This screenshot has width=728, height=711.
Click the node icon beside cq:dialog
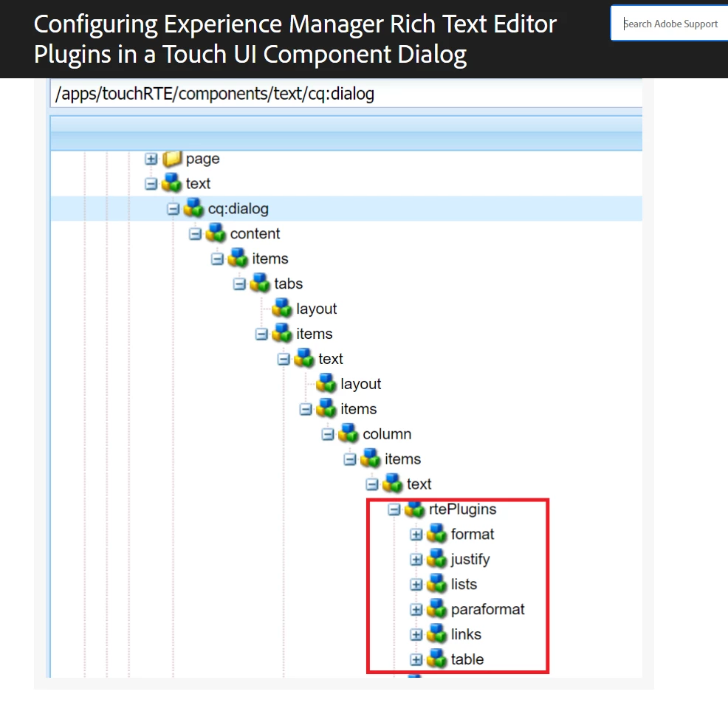coord(193,208)
